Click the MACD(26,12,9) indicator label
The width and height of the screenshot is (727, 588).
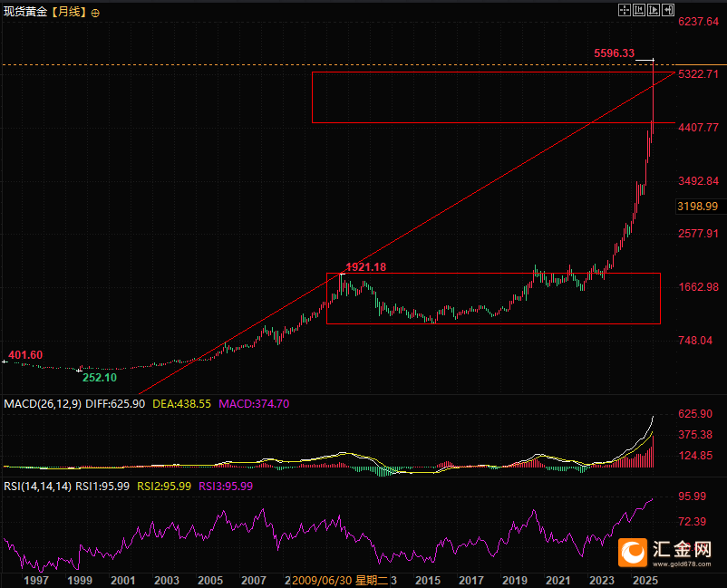click(43, 404)
